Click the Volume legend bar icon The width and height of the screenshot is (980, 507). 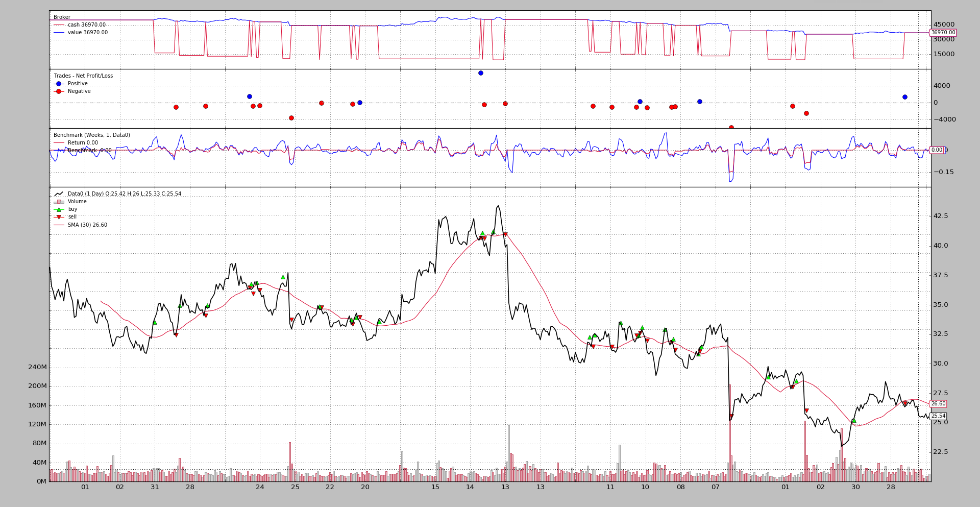(x=59, y=202)
